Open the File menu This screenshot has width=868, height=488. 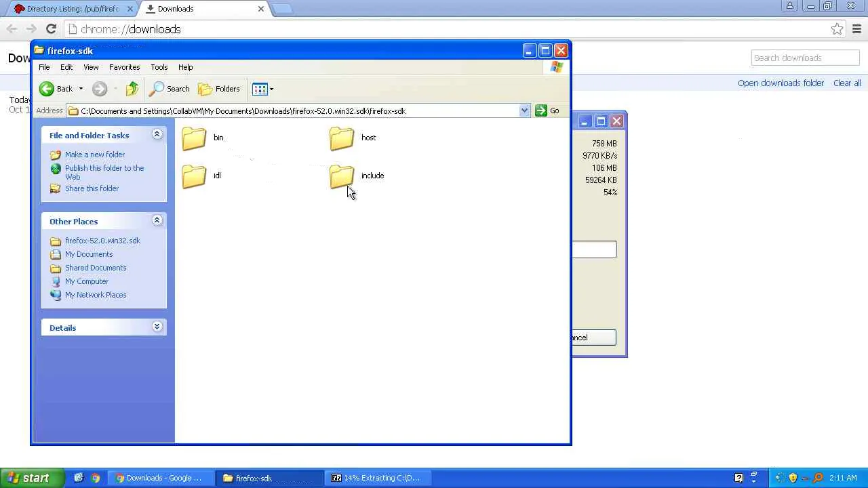click(x=44, y=67)
